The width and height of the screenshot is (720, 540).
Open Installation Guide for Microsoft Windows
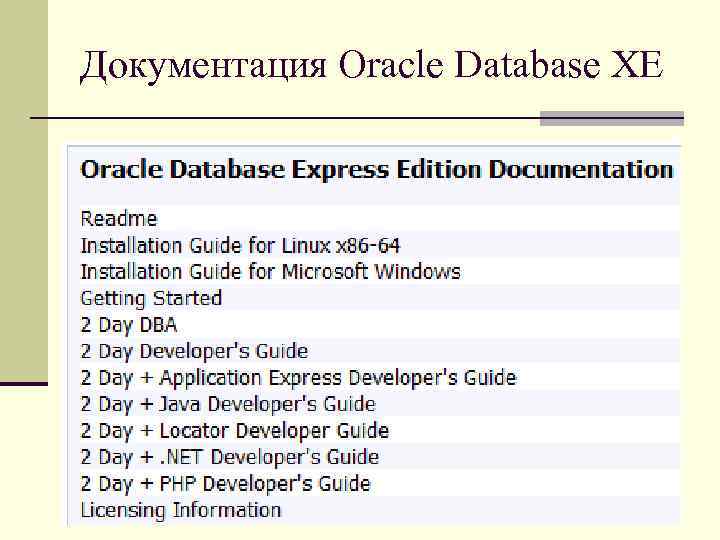tap(270, 272)
